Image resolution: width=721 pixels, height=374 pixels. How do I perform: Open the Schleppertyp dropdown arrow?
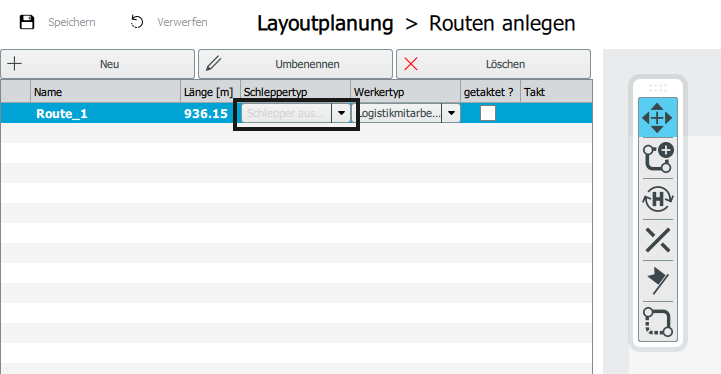(341, 113)
